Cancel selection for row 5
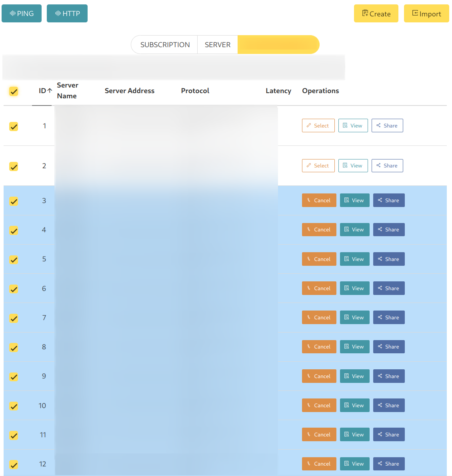Screen dimensions: 452x476 coord(319,259)
